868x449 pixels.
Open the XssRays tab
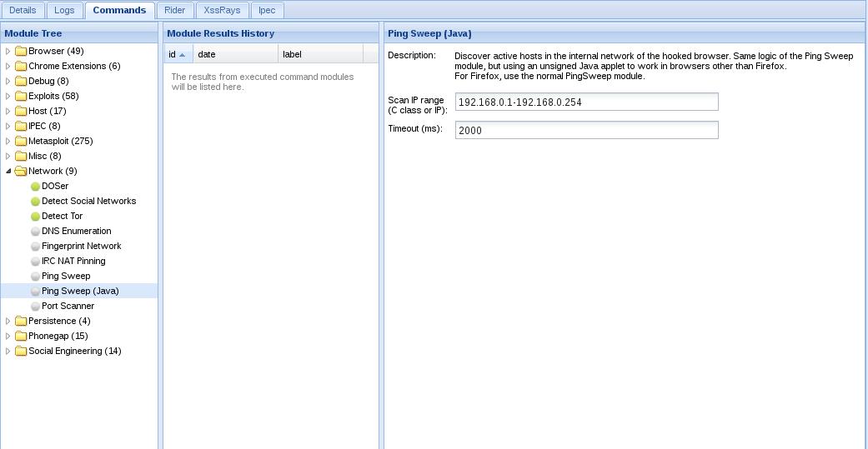[x=222, y=10]
